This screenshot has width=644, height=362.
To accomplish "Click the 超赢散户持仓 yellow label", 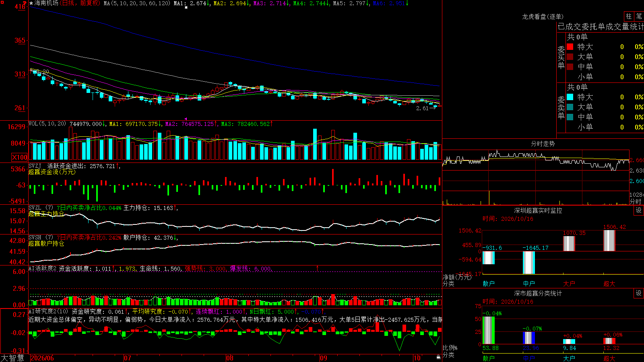I will point(46,243).
